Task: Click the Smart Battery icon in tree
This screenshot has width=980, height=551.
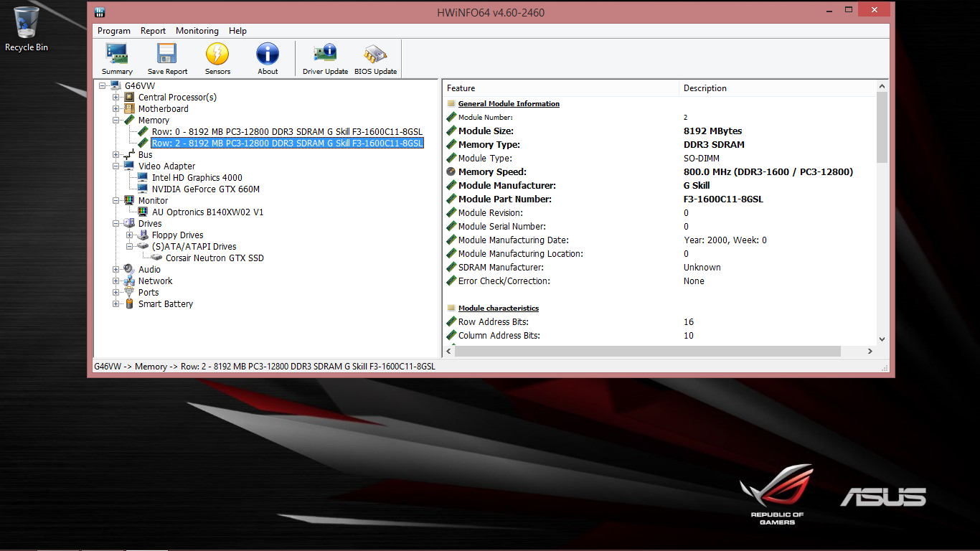Action: pyautogui.click(x=129, y=303)
